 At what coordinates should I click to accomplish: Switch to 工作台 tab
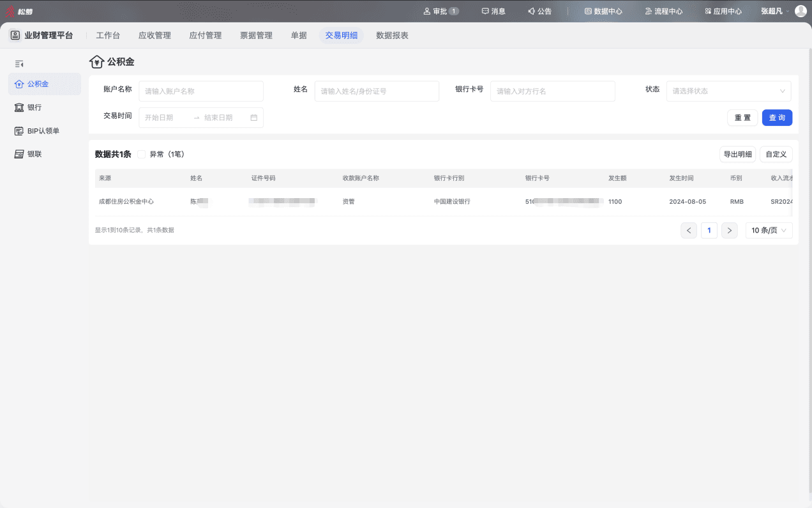click(x=108, y=35)
